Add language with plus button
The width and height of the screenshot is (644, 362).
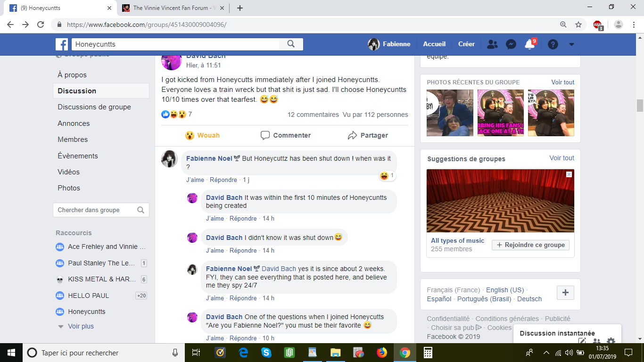565,293
